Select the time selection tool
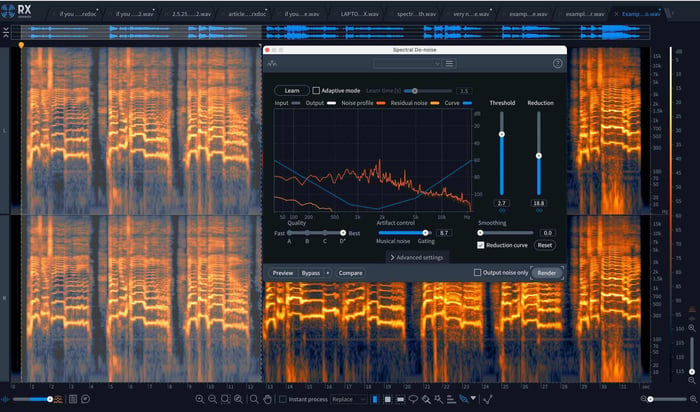 click(375, 399)
